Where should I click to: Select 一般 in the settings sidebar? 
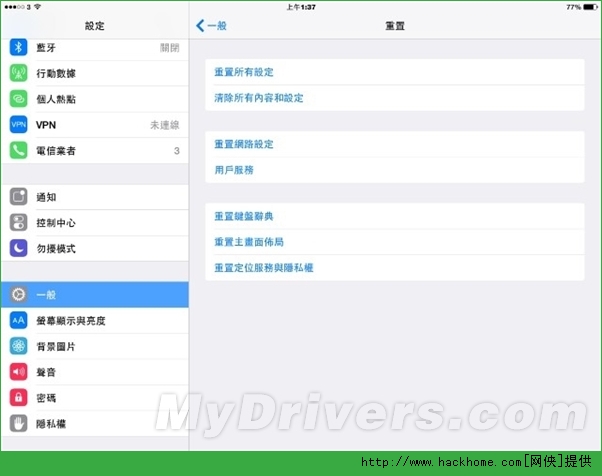tap(94, 295)
